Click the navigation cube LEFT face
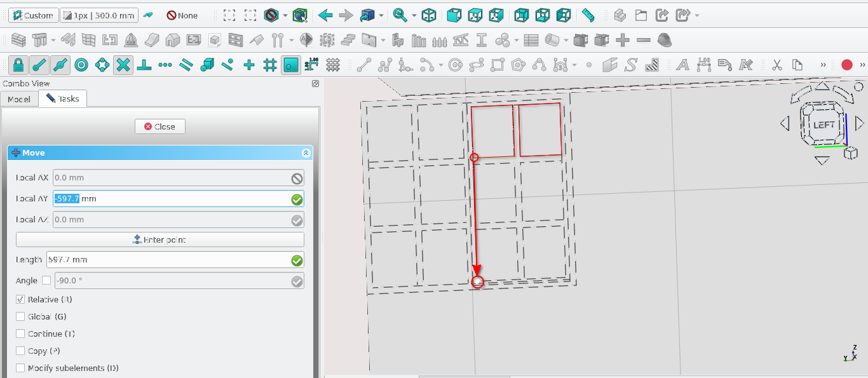Image resolution: width=868 pixels, height=378 pixels. coord(824,125)
